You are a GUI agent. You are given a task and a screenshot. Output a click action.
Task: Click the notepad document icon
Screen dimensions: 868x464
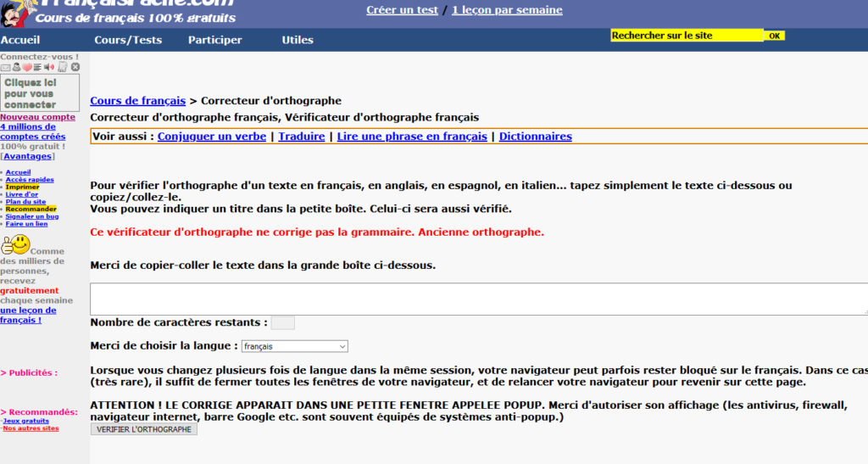click(63, 67)
